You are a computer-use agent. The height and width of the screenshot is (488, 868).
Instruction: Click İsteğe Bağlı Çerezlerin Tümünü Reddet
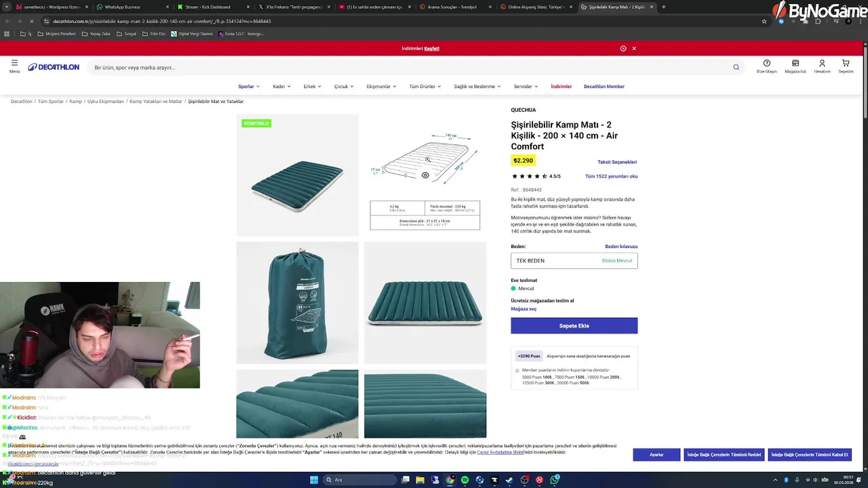724,455
